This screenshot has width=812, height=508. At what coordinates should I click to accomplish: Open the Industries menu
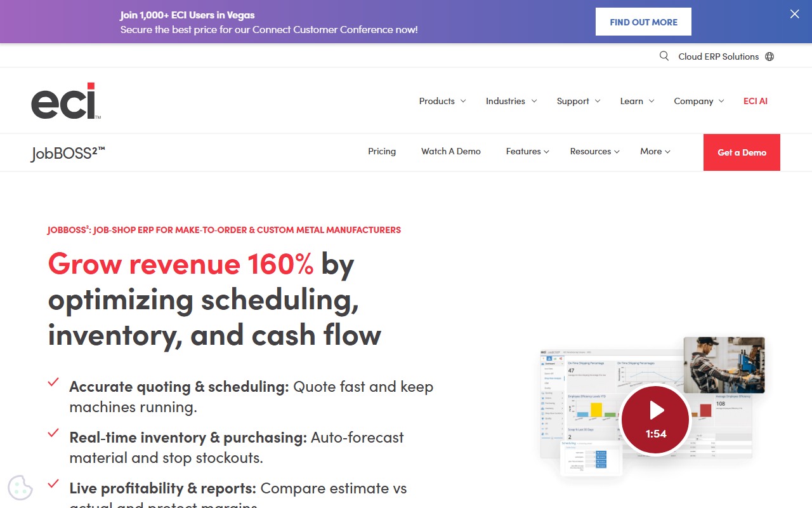pyautogui.click(x=506, y=101)
